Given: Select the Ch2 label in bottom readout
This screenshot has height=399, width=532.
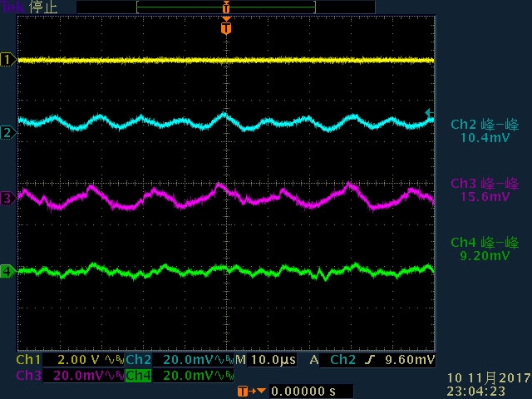Looking at the screenshot, I should (x=139, y=360).
